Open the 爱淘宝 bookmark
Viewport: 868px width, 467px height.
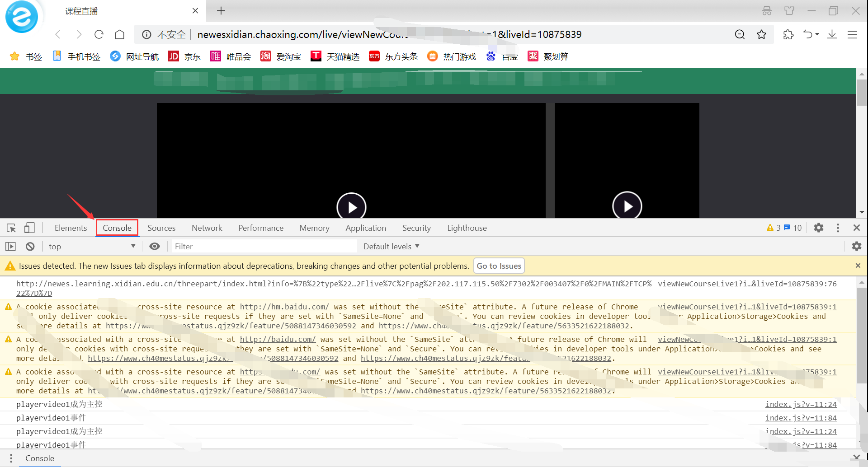click(x=281, y=56)
